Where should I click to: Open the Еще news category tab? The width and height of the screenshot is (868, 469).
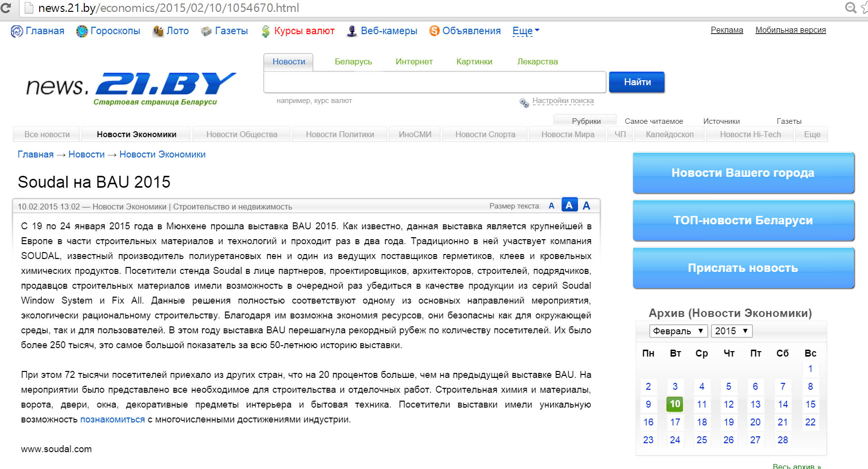tap(812, 134)
